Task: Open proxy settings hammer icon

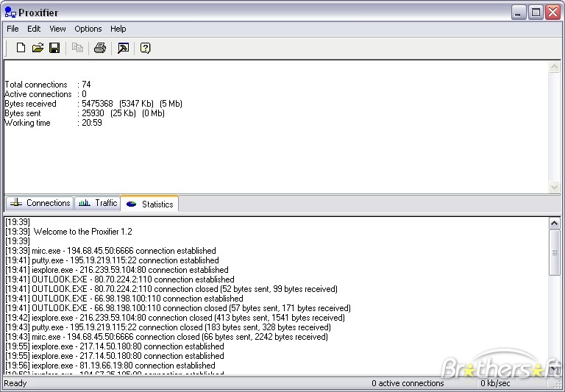Action: tap(123, 48)
